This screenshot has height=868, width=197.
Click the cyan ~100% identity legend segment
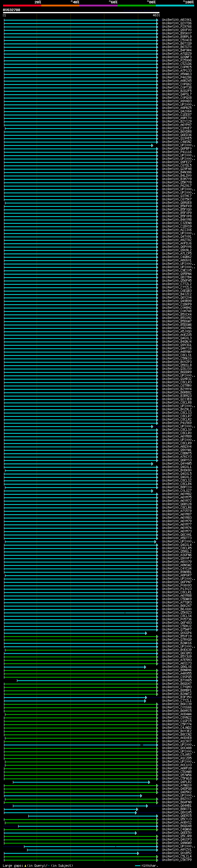point(175,6)
